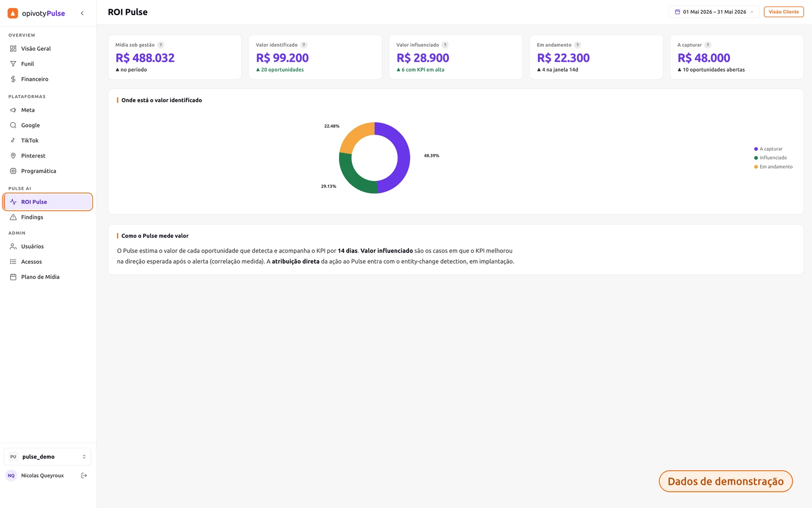Click help icon next to A capturar
The height and width of the screenshot is (508, 812).
point(708,45)
